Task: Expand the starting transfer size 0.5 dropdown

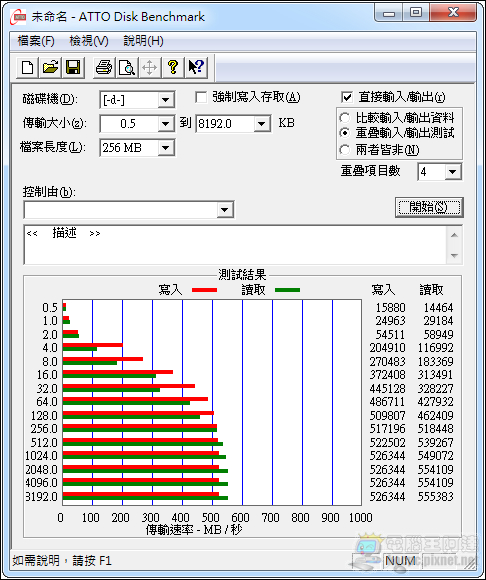Action: [166, 124]
